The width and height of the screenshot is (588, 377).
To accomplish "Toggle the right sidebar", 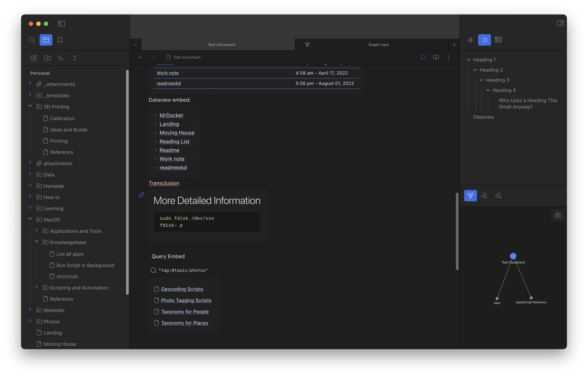I will 560,23.
